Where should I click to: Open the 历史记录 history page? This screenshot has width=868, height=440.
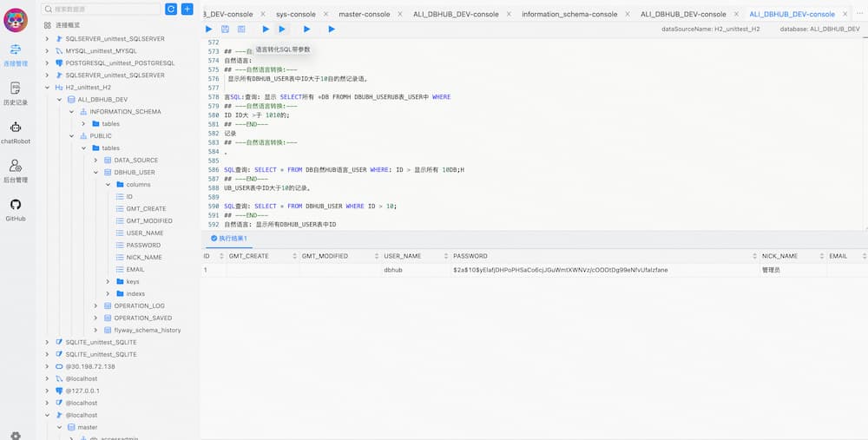(x=16, y=95)
